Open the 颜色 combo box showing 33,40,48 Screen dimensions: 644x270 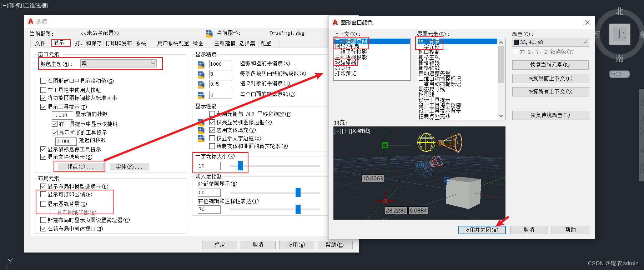pos(550,42)
